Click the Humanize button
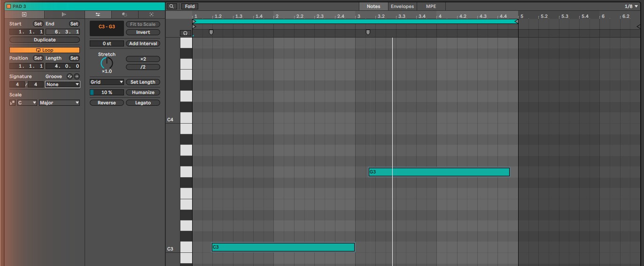644x266 pixels. [x=143, y=92]
